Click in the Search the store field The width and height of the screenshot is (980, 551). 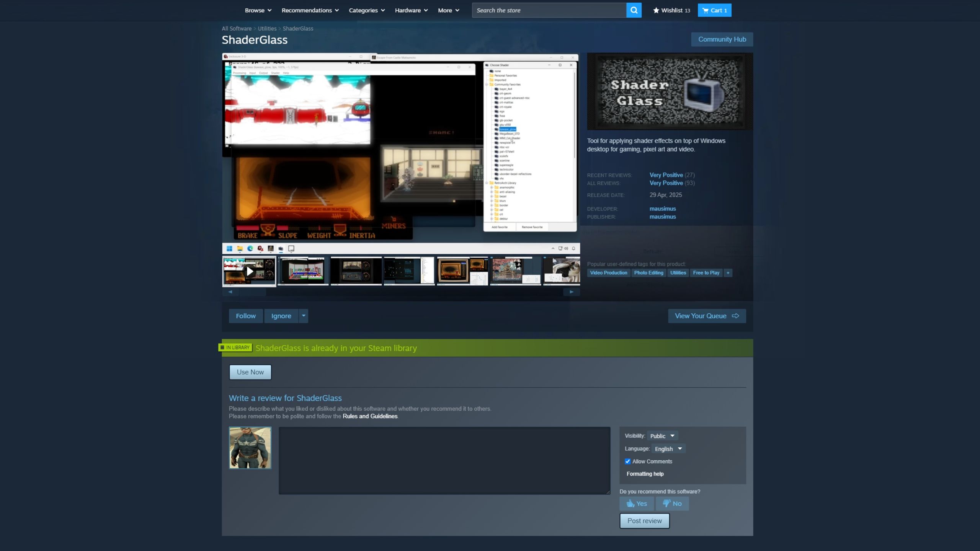click(x=549, y=10)
